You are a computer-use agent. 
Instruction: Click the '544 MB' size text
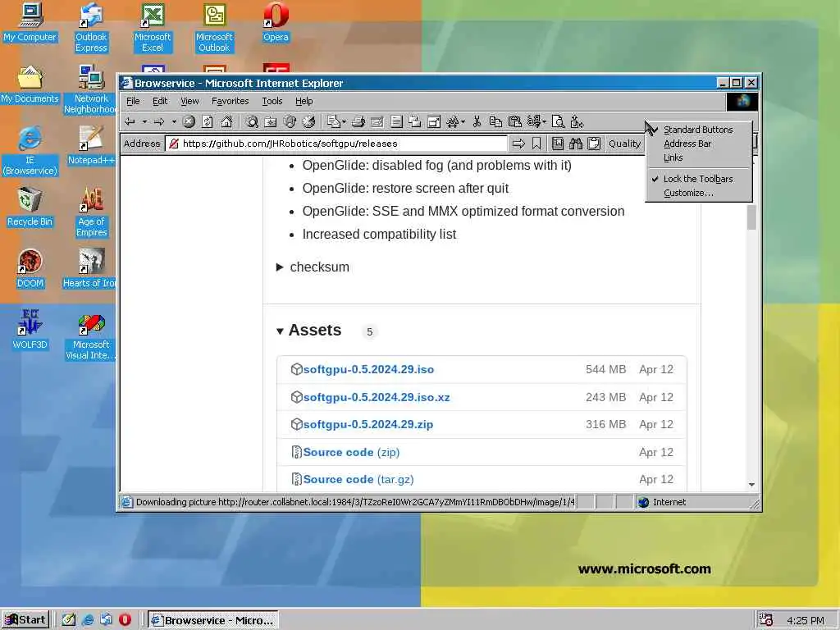click(605, 370)
